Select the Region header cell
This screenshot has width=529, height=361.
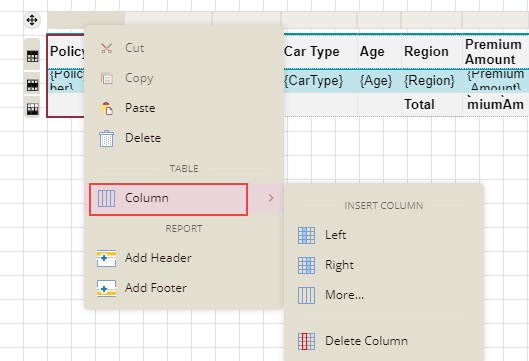pos(432,52)
